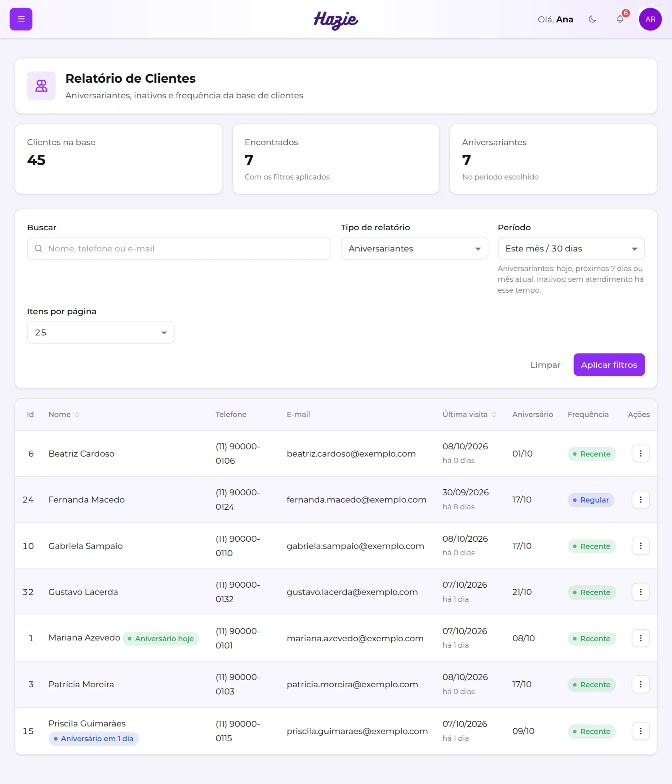Click the Hazie logo

coord(336,20)
